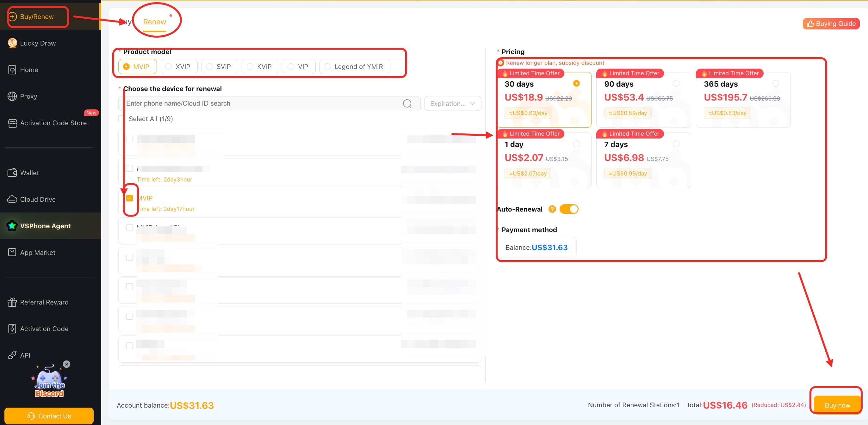Click the Referral Reward gift icon
This screenshot has height=425, width=868.
[x=12, y=302]
